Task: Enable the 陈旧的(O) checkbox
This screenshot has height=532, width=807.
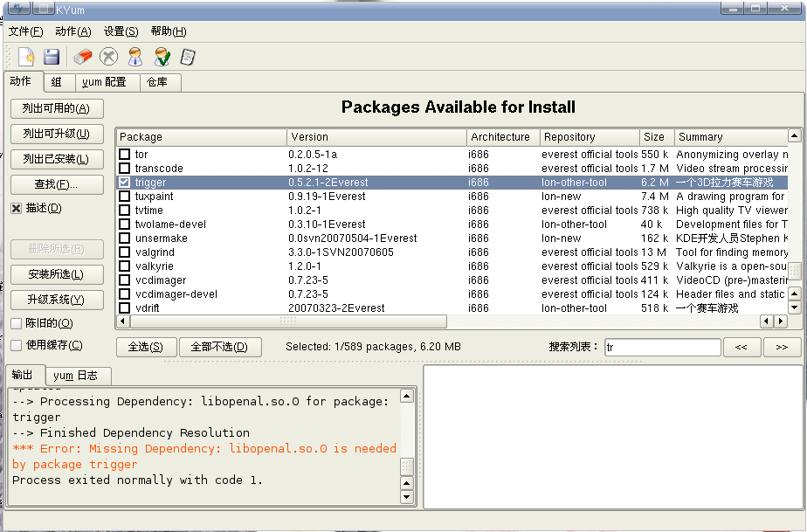Action: click(x=17, y=323)
